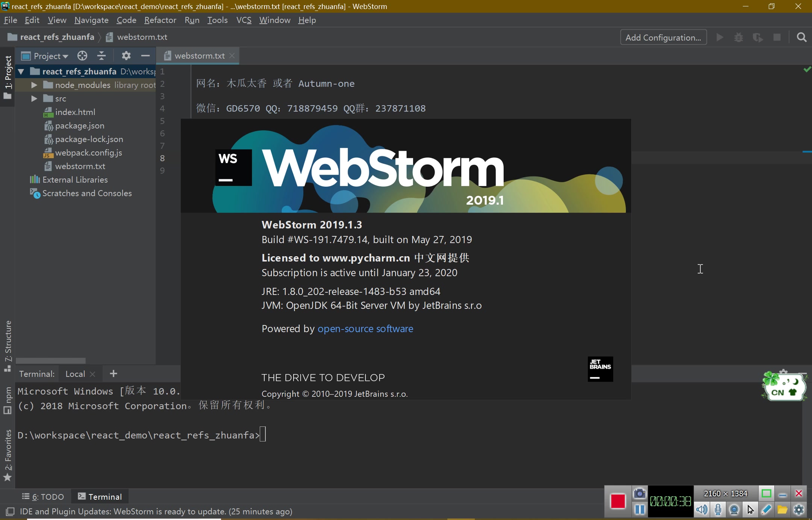
Task: Click the blue marker in editor error stripe
Action: click(x=807, y=151)
